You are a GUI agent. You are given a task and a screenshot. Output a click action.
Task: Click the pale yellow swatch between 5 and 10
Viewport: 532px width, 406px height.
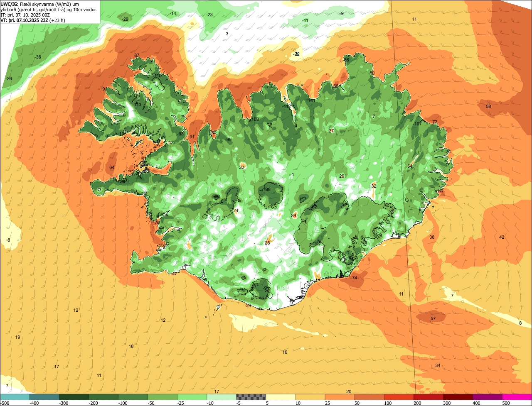pyautogui.click(x=281, y=397)
